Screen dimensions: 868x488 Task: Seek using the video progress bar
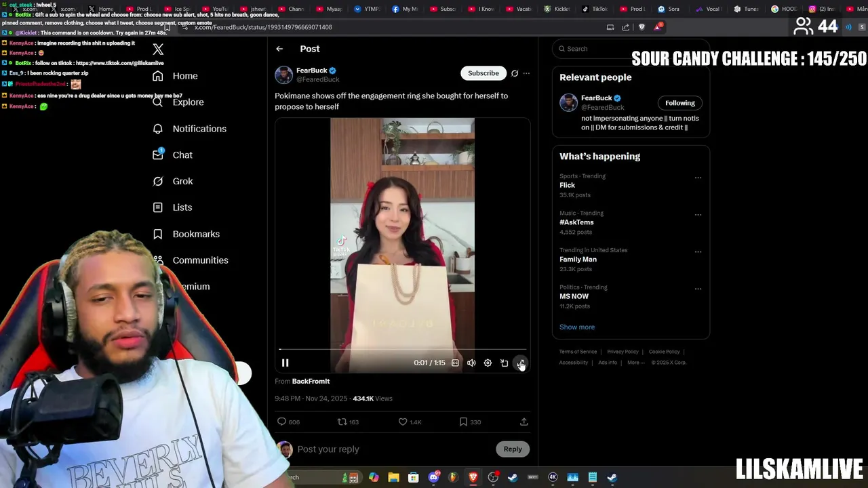pyautogui.click(x=403, y=350)
